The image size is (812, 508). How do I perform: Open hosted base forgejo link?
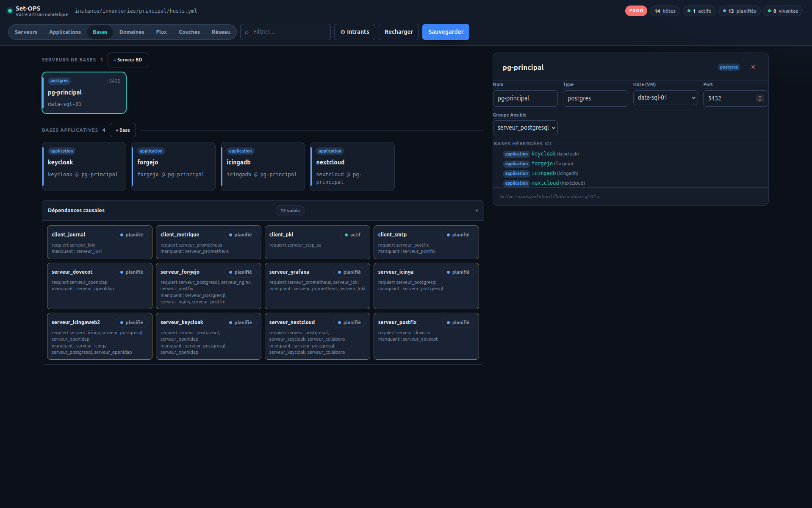point(542,164)
